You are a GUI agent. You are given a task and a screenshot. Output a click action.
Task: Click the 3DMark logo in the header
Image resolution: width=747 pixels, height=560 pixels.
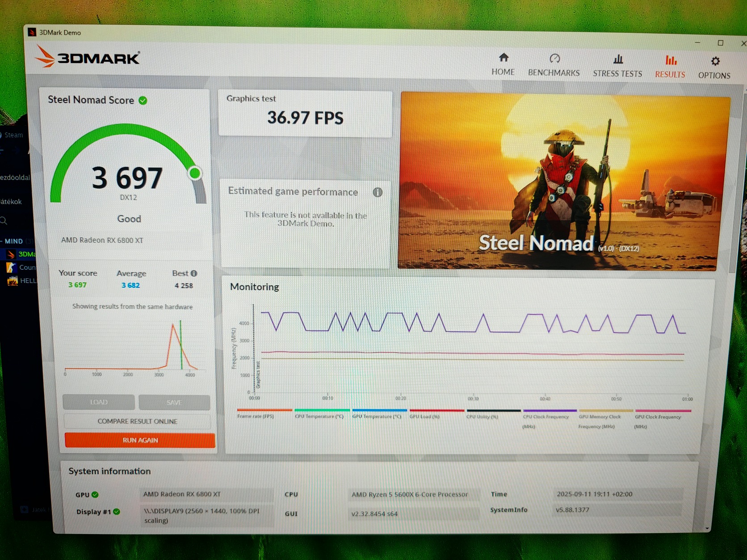coord(88,57)
